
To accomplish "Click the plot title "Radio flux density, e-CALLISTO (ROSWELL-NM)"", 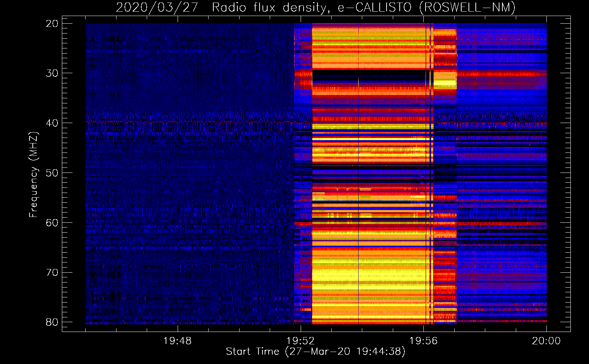I will pyautogui.click(x=364, y=7).
